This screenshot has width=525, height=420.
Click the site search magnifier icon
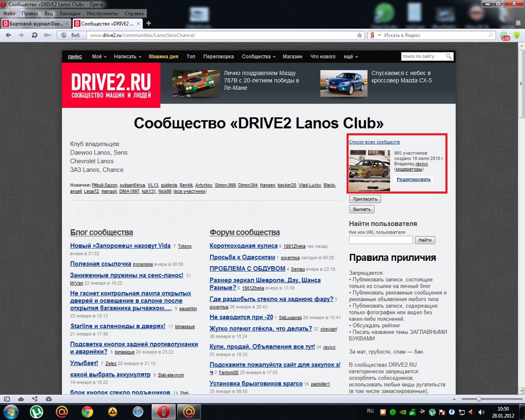(x=448, y=56)
